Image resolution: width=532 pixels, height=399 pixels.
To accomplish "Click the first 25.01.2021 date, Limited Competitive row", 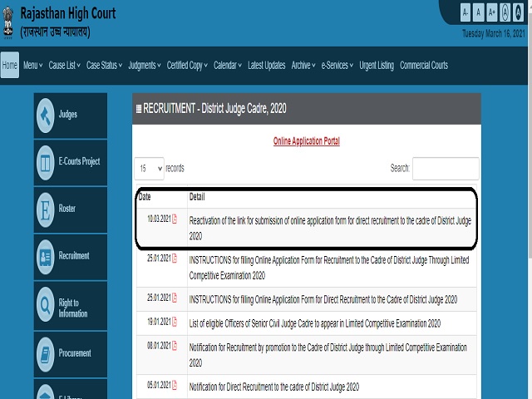I will pyautogui.click(x=159, y=259).
